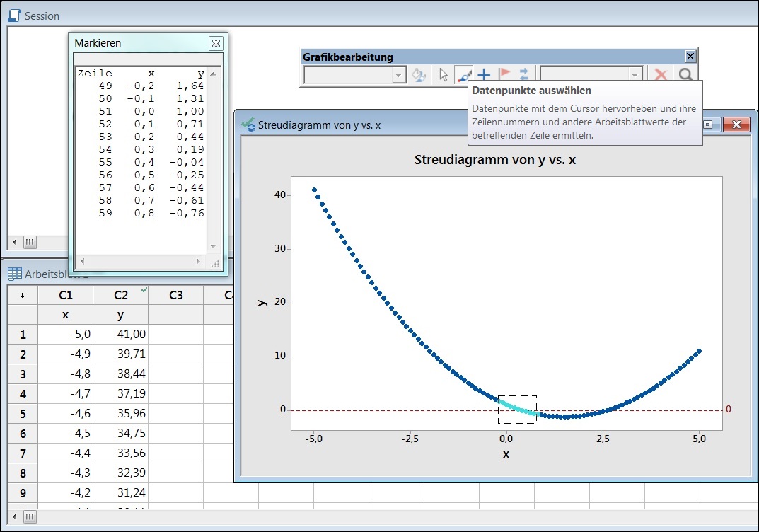Screen dimensions: 759x532
Task: Click cell with value -4,9
Action: [65, 354]
